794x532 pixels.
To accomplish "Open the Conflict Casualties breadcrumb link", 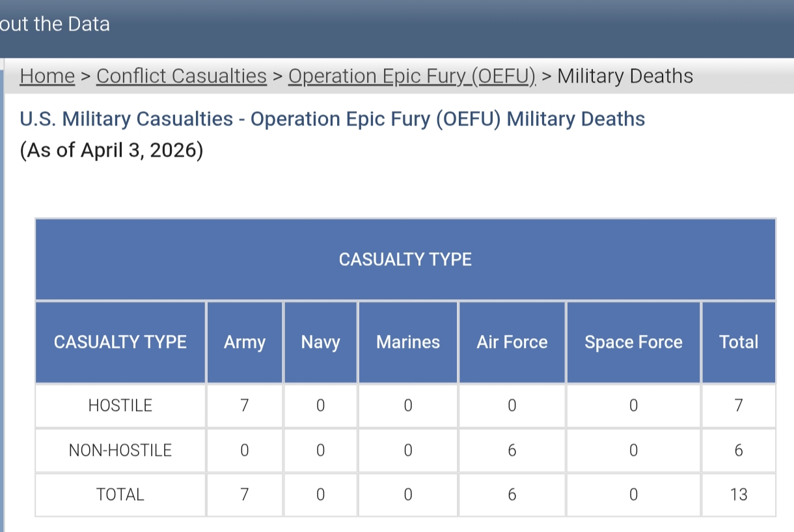I will pos(181,76).
